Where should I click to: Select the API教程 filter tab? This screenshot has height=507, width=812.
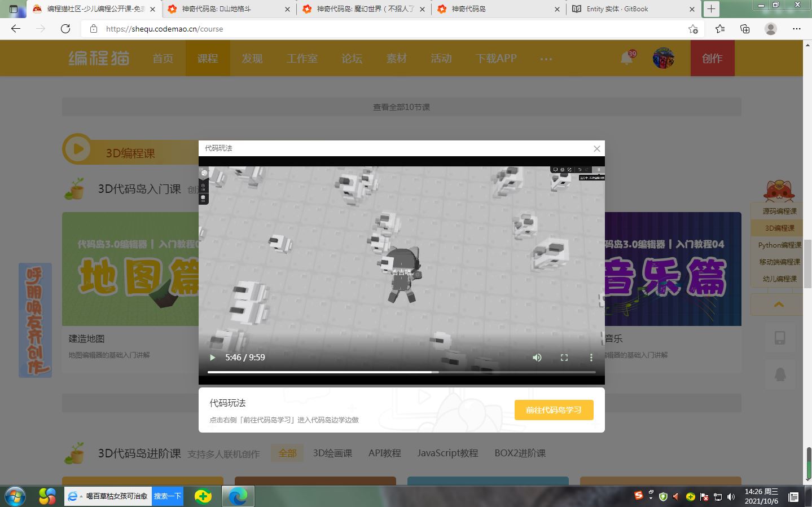tap(385, 453)
